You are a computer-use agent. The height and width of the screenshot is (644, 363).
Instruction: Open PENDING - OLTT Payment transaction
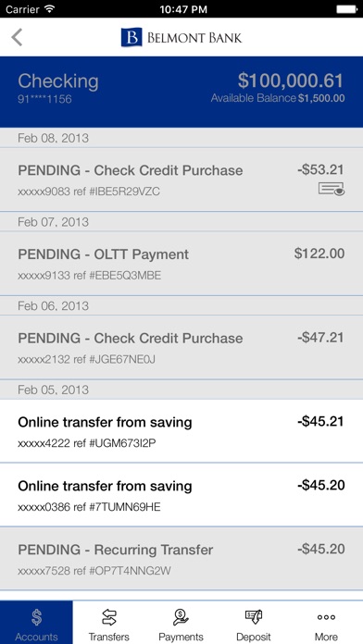click(x=181, y=264)
